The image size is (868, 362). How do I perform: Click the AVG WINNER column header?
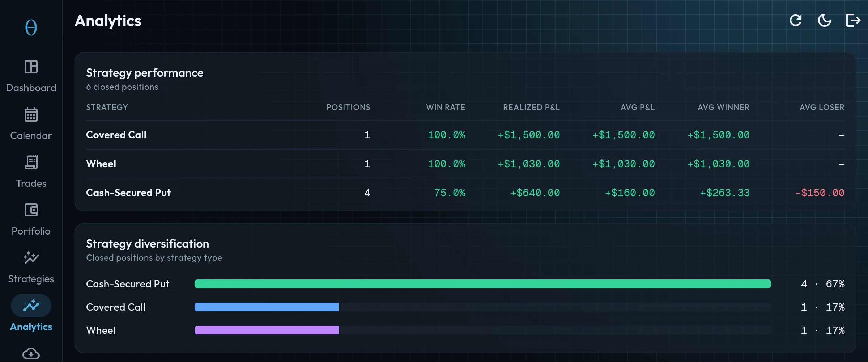pos(724,107)
